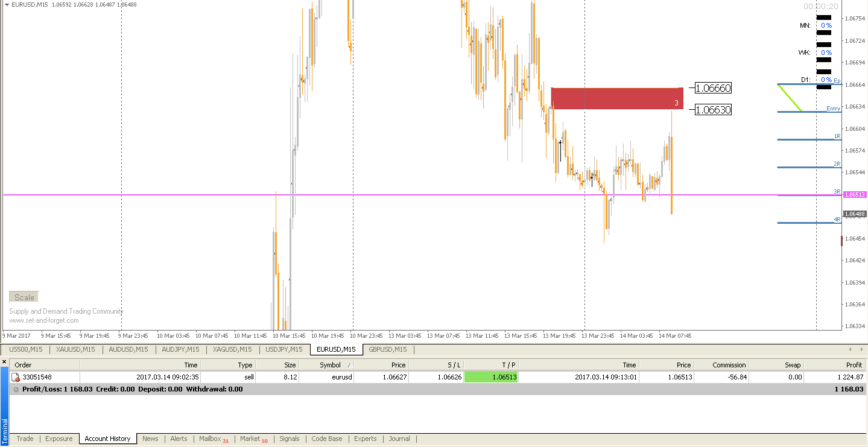
Task: Open the Market tab in Terminal
Action: click(x=254, y=439)
